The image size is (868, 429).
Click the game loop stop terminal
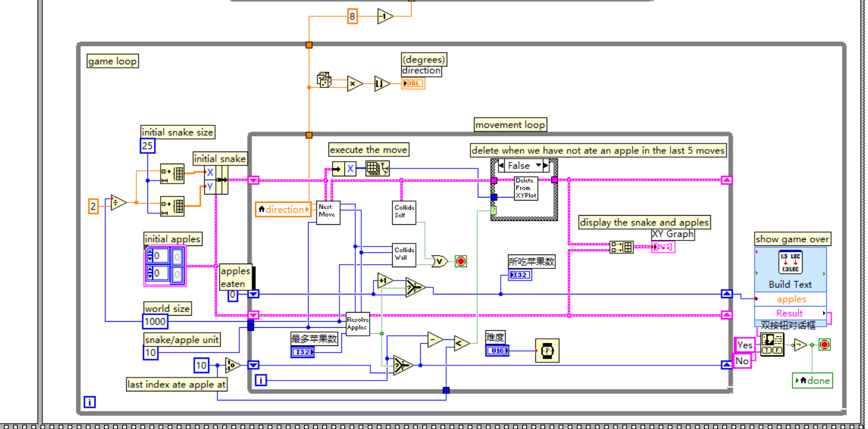point(824,345)
